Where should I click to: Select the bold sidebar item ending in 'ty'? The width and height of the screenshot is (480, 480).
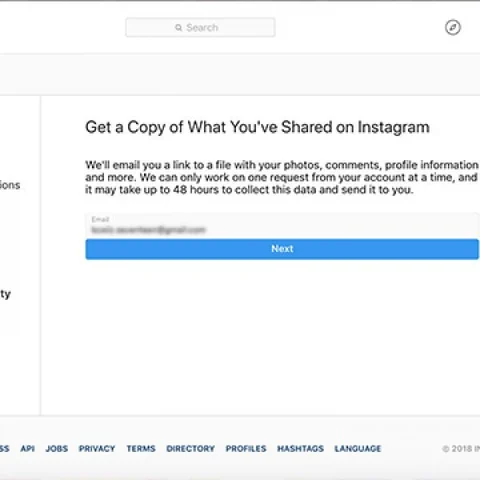pyautogui.click(x=5, y=294)
